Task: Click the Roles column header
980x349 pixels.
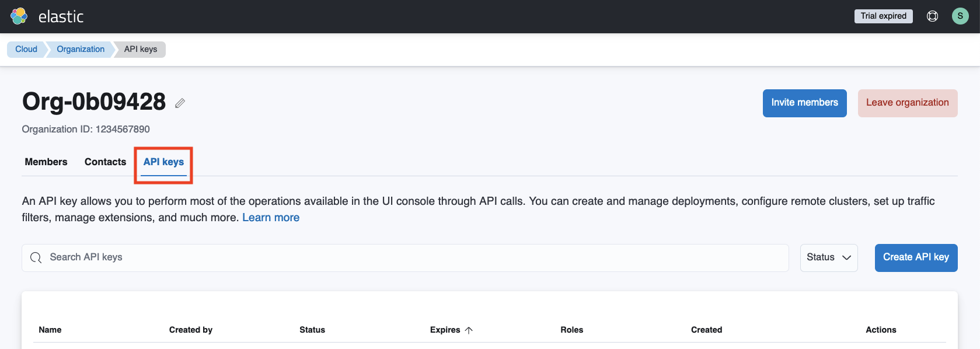Action: coord(572,330)
